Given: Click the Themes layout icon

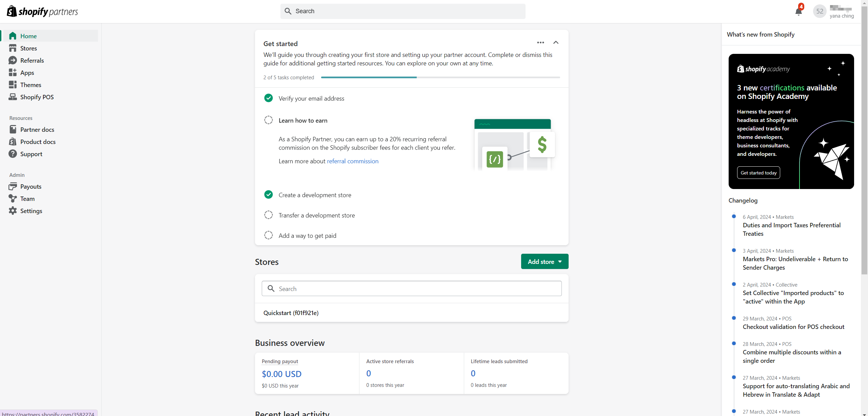Looking at the screenshot, I should coord(13,85).
